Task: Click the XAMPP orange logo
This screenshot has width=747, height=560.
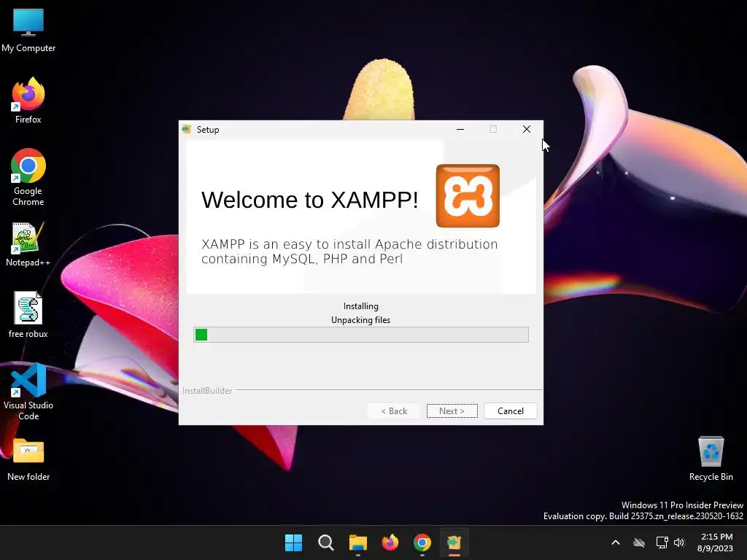Action: tap(468, 195)
